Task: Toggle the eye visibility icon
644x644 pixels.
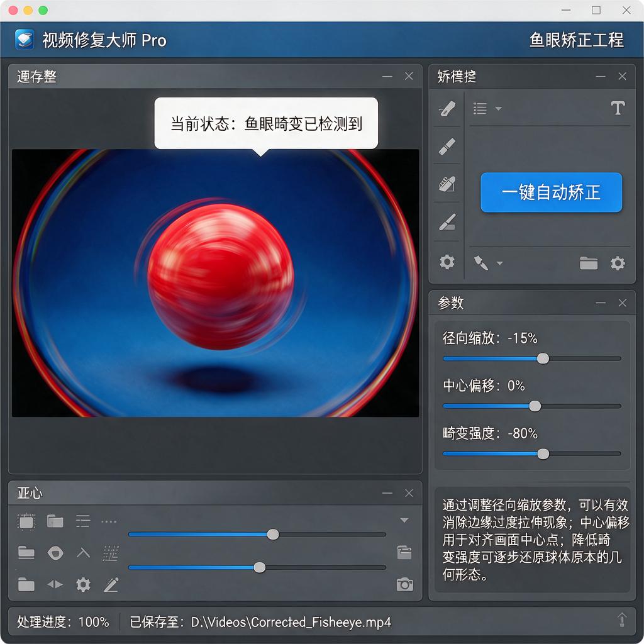Action: [x=55, y=553]
